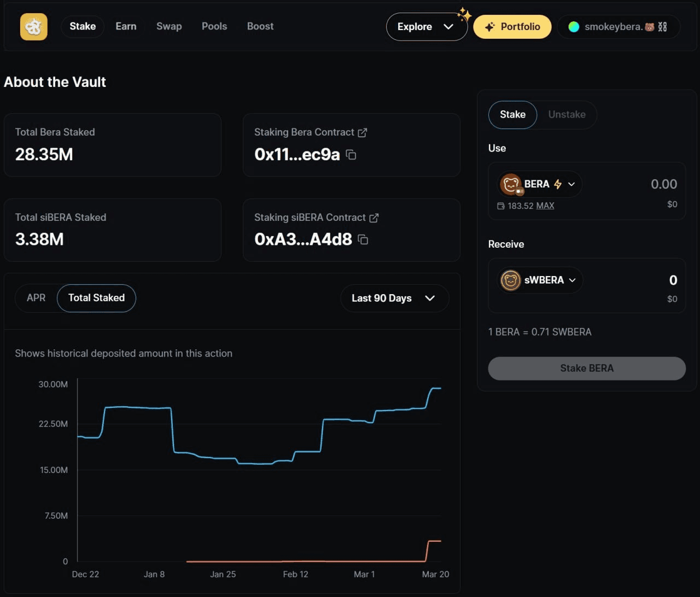Open the Portfolio page
The width and height of the screenshot is (700, 597).
point(512,27)
